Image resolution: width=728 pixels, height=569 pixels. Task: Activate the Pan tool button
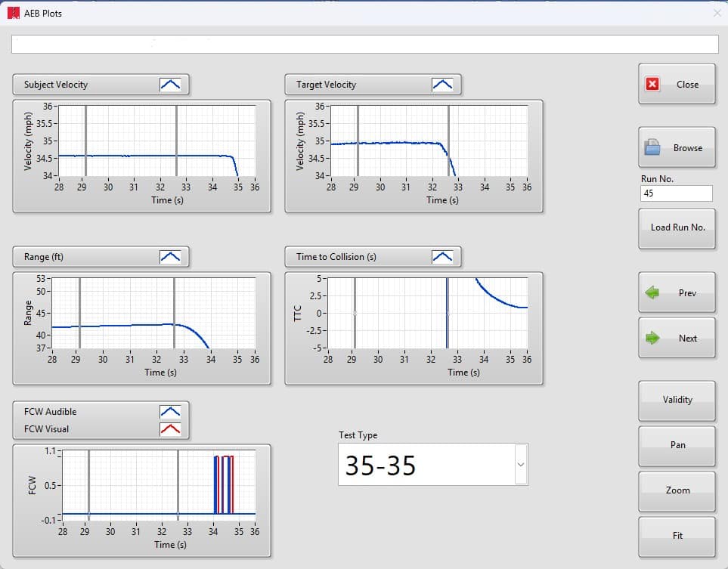point(677,446)
